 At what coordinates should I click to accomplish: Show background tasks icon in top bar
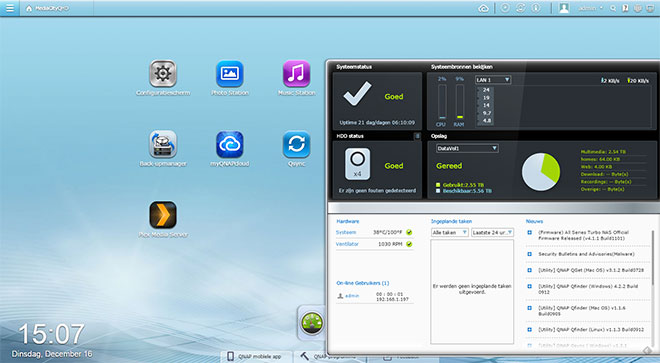click(505, 8)
